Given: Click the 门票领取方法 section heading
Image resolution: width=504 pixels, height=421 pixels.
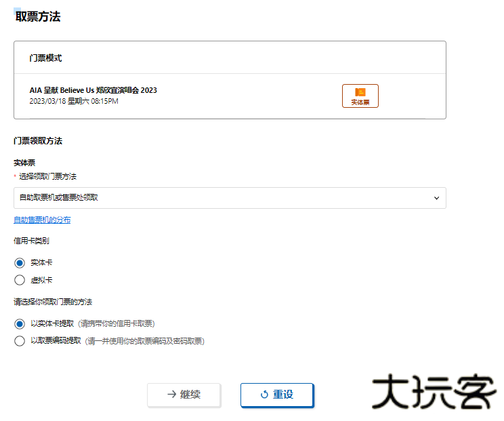Looking at the screenshot, I should click(38, 141).
